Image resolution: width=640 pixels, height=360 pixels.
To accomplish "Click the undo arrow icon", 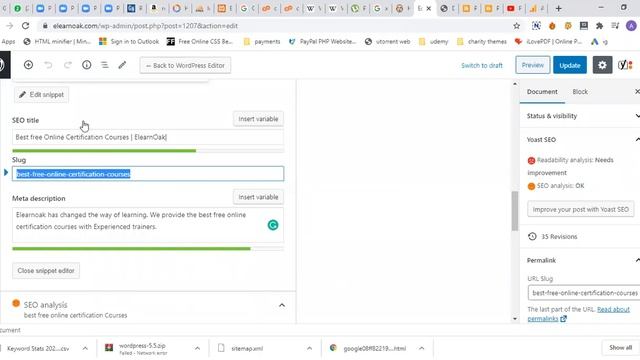I will point(48,65).
